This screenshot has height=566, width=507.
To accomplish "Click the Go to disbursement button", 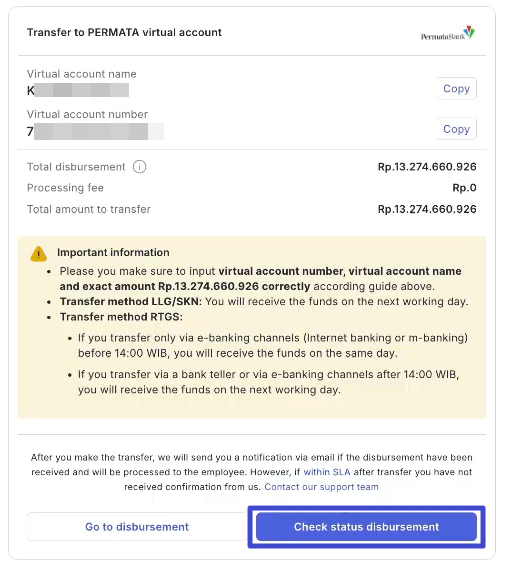I will click(137, 527).
